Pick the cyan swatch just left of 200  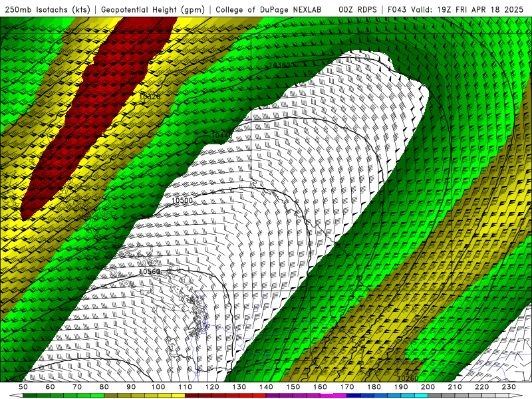(421, 396)
